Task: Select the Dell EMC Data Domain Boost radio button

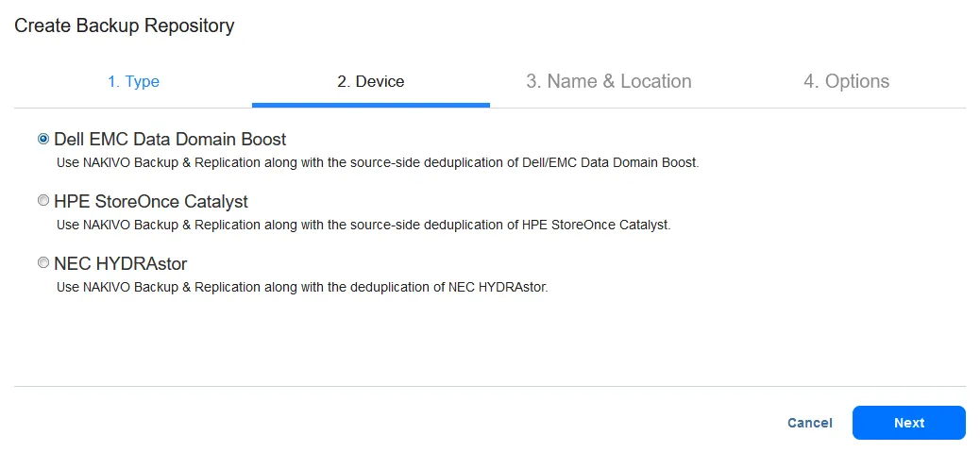Action: (43, 139)
